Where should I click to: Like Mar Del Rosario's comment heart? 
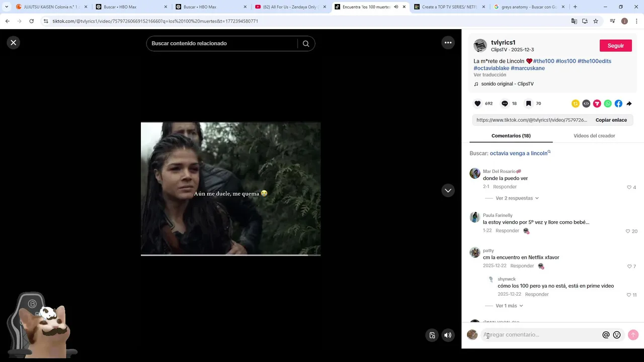pyautogui.click(x=629, y=188)
